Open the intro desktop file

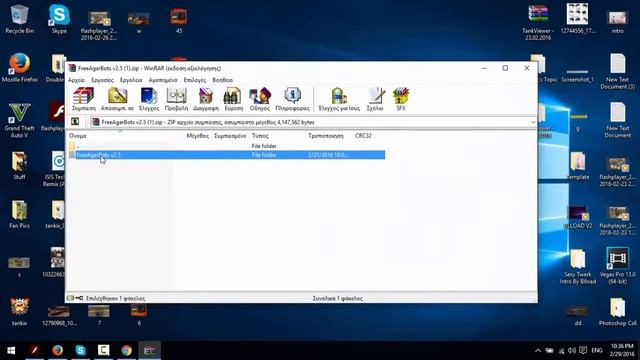(x=618, y=21)
